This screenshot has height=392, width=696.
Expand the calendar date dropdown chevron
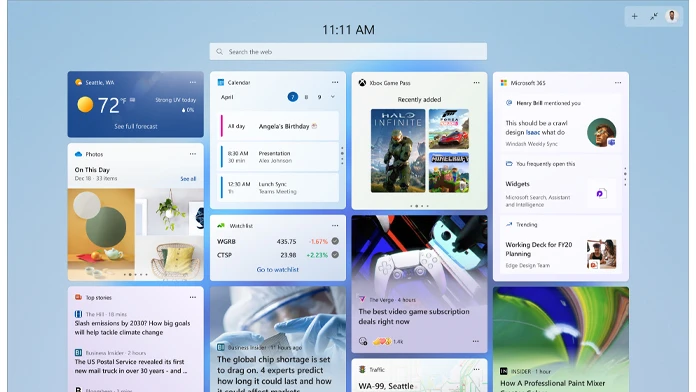click(x=332, y=97)
